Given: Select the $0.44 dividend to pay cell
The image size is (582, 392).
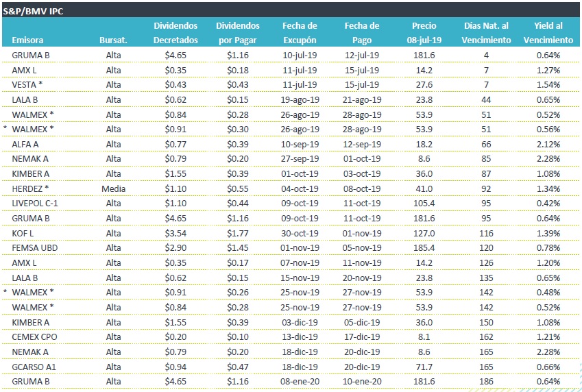Looking at the screenshot, I should (238, 204).
